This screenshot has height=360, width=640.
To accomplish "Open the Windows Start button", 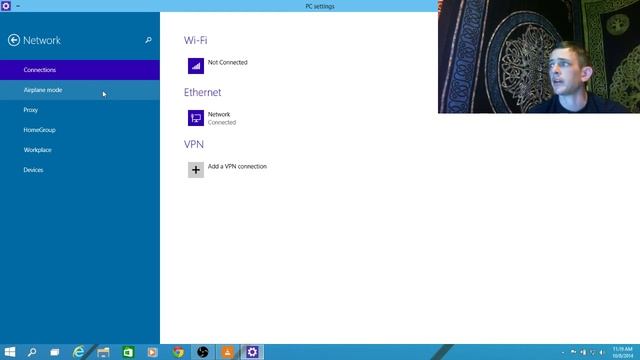I will coord(10,352).
